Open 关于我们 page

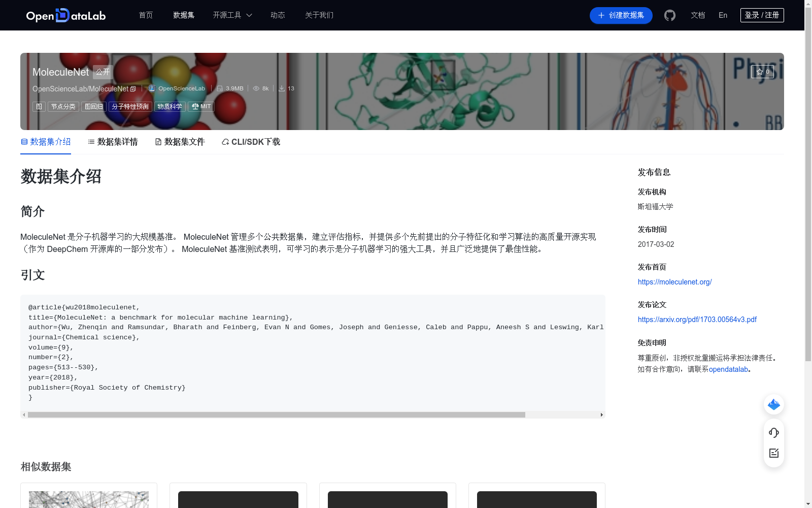pyautogui.click(x=319, y=15)
